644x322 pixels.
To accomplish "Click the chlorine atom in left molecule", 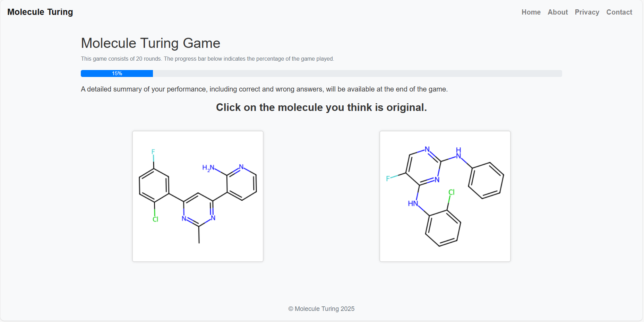I will point(155,219).
